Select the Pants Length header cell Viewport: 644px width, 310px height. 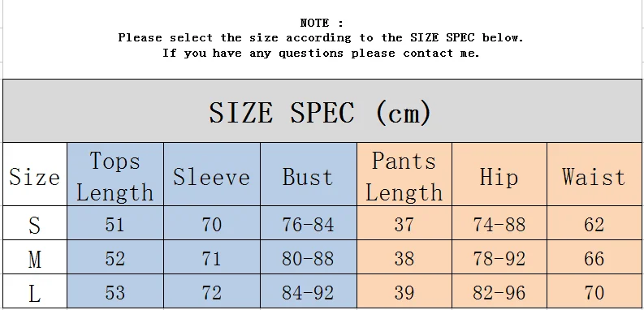tap(404, 174)
